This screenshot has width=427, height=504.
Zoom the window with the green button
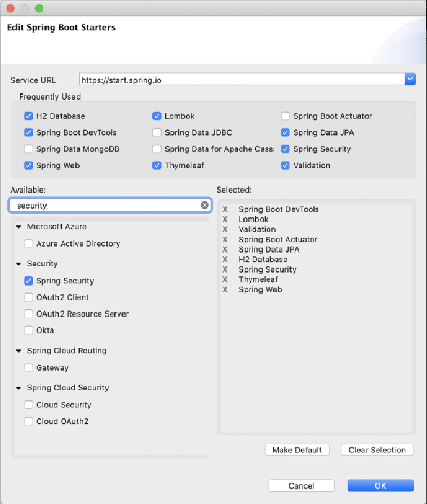point(39,8)
